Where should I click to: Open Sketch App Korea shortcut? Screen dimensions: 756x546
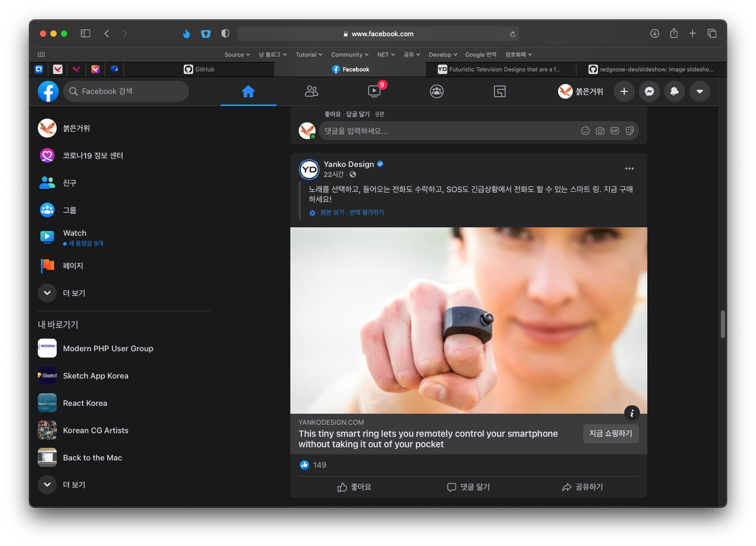pos(124,375)
